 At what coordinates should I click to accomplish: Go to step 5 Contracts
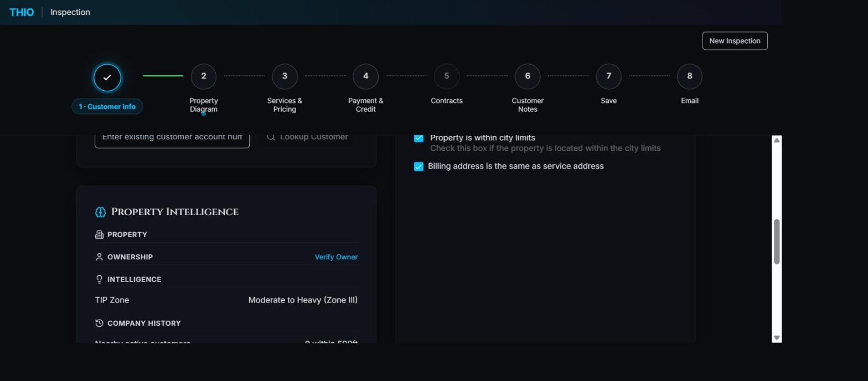447,76
